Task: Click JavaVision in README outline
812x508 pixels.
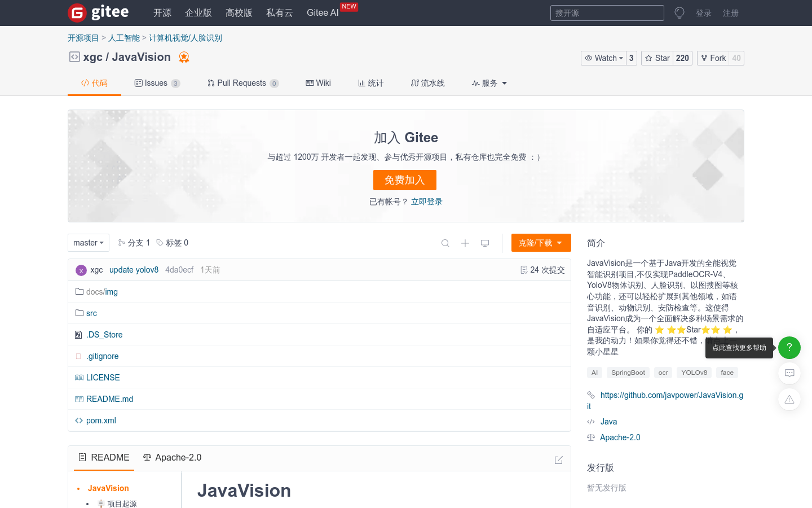Action: pos(108,488)
